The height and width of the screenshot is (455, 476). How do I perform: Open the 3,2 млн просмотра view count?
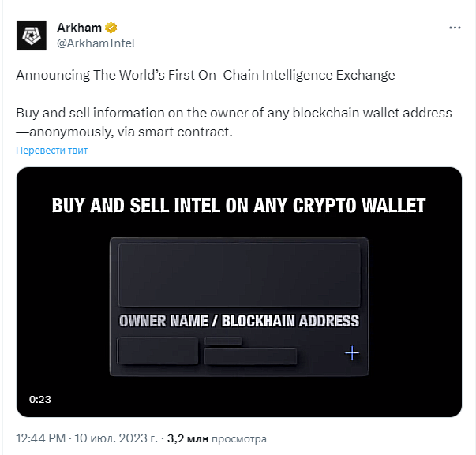tap(217, 438)
